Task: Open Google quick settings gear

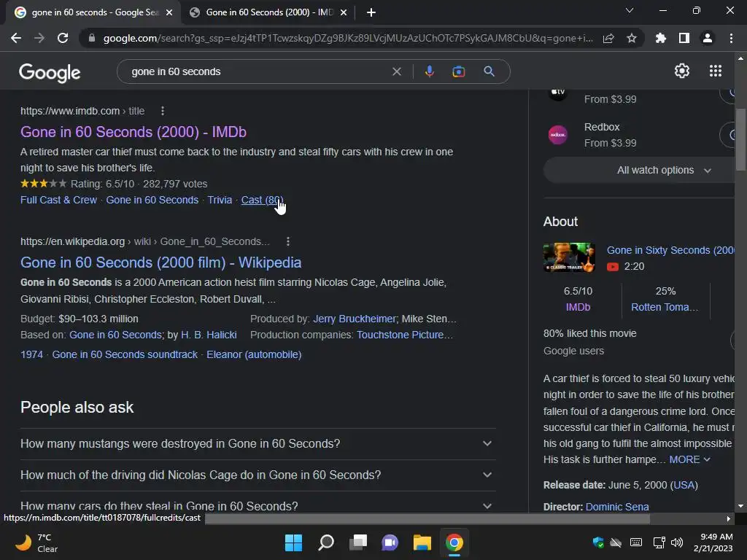Action: [x=682, y=71]
